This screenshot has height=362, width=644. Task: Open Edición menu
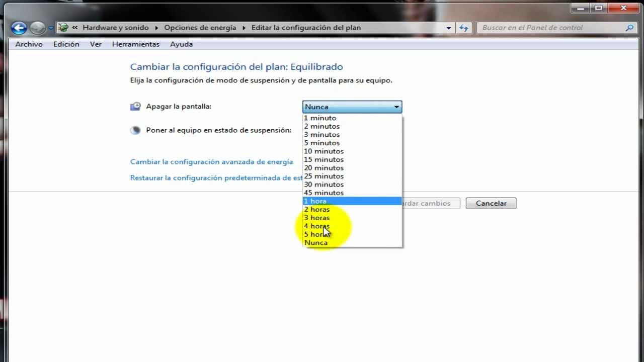coord(66,44)
